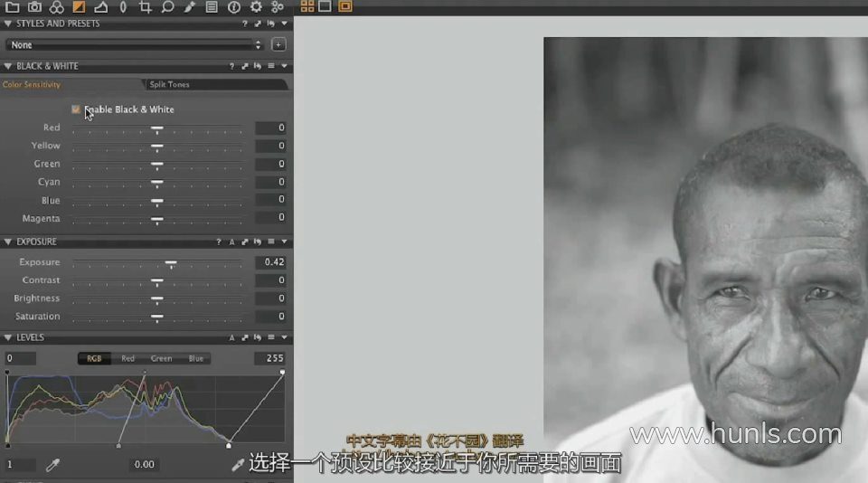Open the Metadata info tool tab

(233, 6)
